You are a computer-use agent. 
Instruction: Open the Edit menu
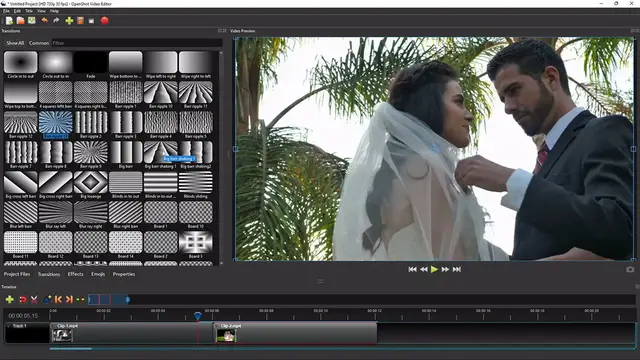pos(17,11)
